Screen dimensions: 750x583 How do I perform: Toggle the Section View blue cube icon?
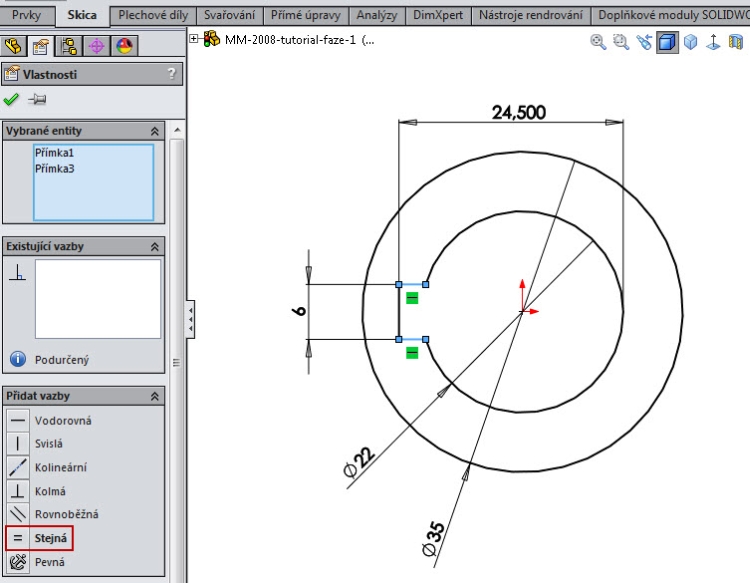[x=667, y=42]
